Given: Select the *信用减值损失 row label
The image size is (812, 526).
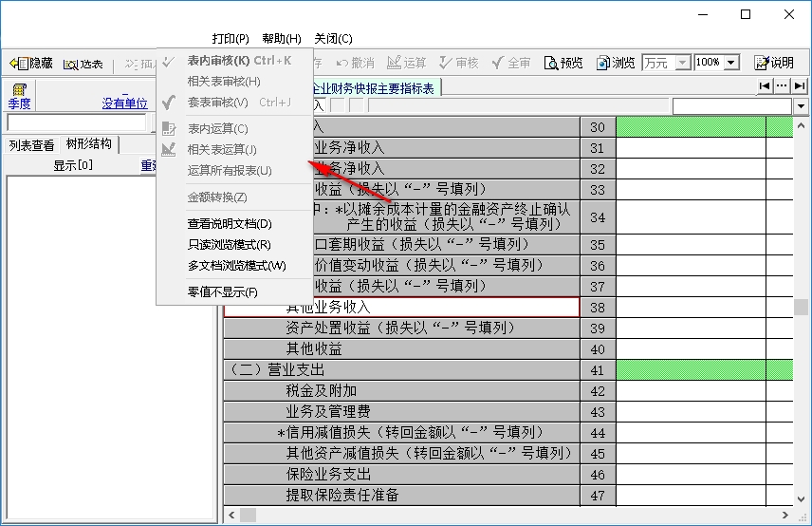Looking at the screenshot, I should (401, 433).
